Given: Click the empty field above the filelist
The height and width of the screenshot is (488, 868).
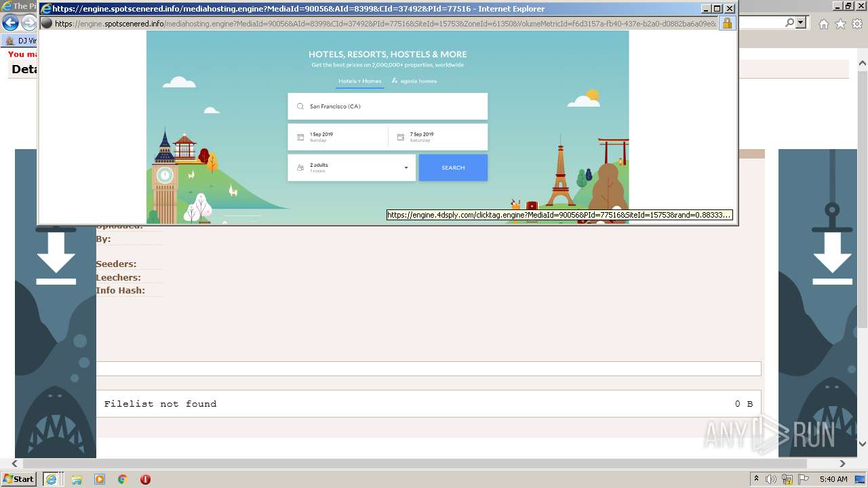Looking at the screenshot, I should 429,369.
